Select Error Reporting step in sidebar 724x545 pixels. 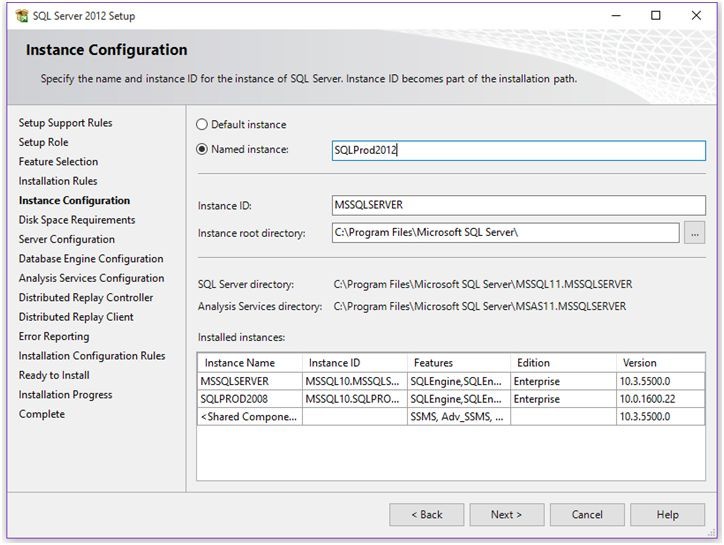(54, 336)
